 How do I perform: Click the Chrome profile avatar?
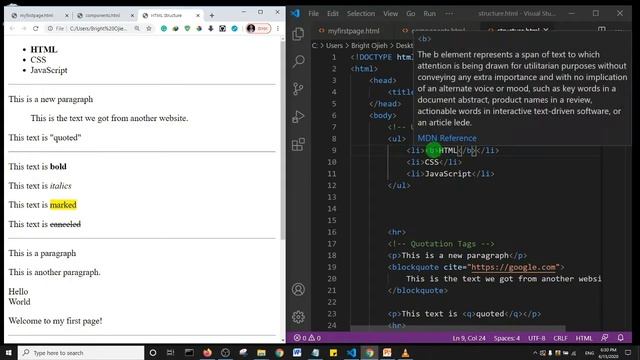click(x=251, y=28)
